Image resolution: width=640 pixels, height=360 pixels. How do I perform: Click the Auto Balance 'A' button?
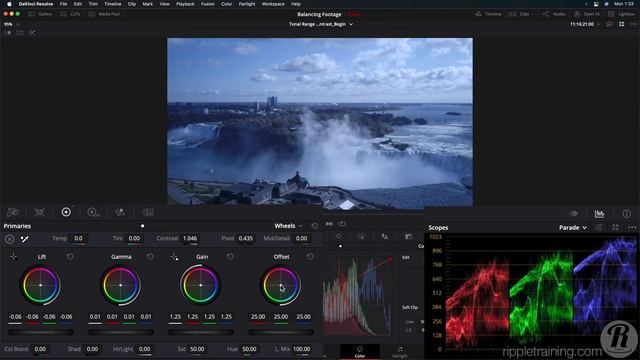[9, 239]
